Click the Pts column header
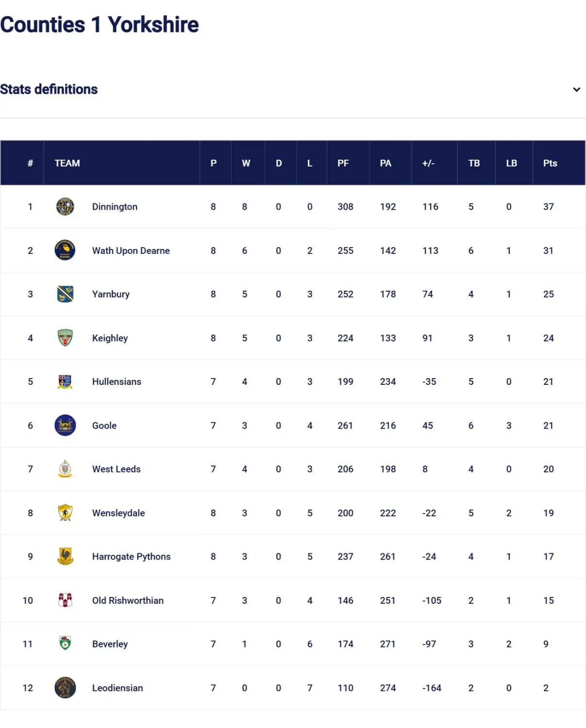Image resolution: width=586 pixels, height=728 pixels. (x=550, y=163)
